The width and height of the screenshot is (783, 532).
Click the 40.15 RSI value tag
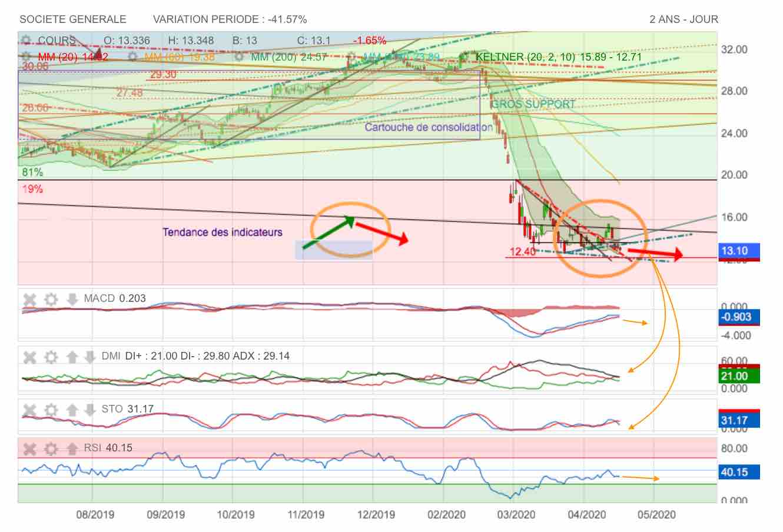coord(739,472)
